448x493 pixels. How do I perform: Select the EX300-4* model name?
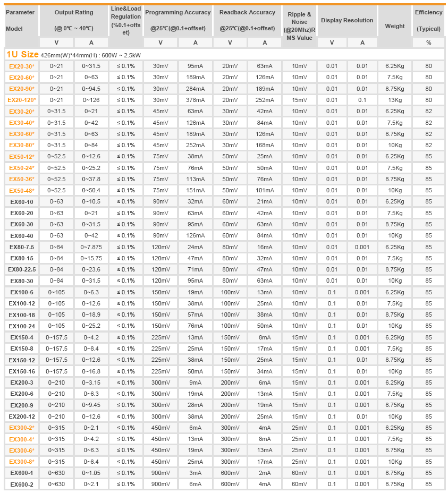click(x=22, y=439)
